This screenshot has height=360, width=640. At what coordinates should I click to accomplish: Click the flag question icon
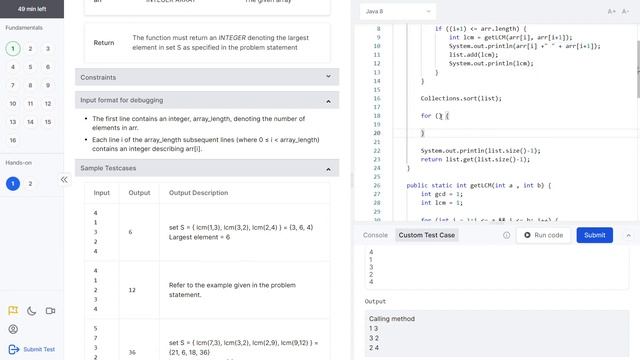click(x=13, y=311)
